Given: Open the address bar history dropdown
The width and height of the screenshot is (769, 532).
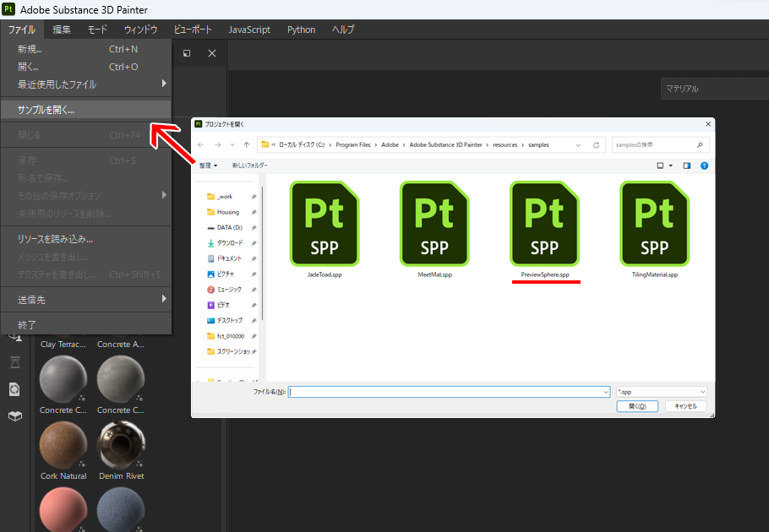Looking at the screenshot, I should point(578,145).
